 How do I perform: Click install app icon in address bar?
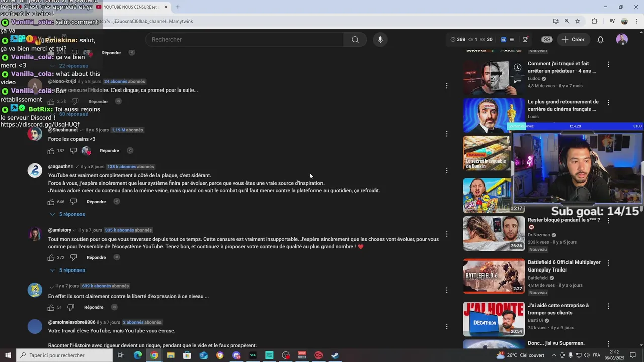555,21
